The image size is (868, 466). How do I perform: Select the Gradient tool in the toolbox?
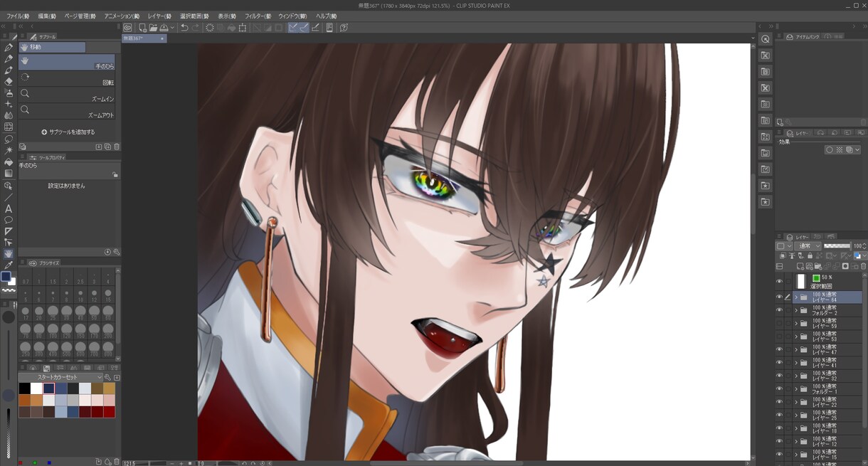[x=9, y=174]
